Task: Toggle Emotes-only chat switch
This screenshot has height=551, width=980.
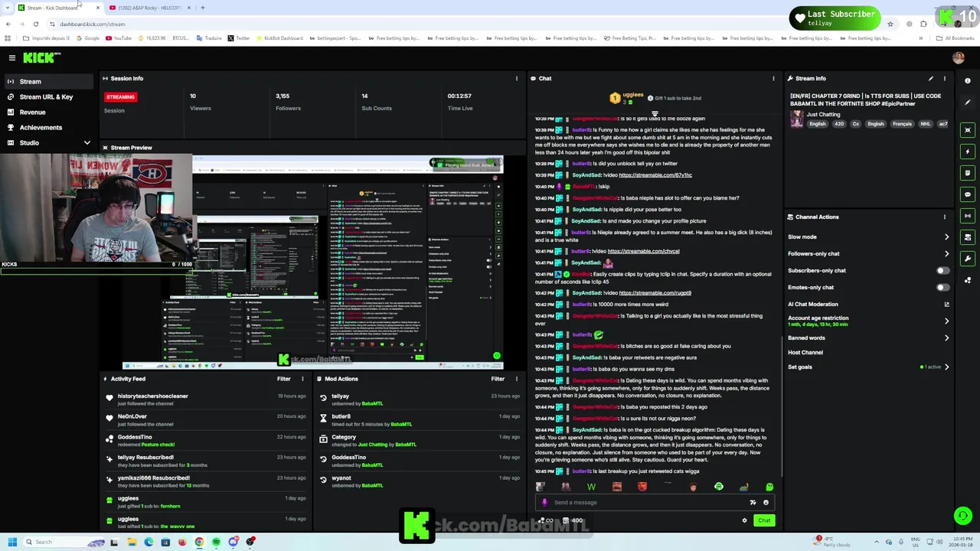Action: click(x=942, y=288)
